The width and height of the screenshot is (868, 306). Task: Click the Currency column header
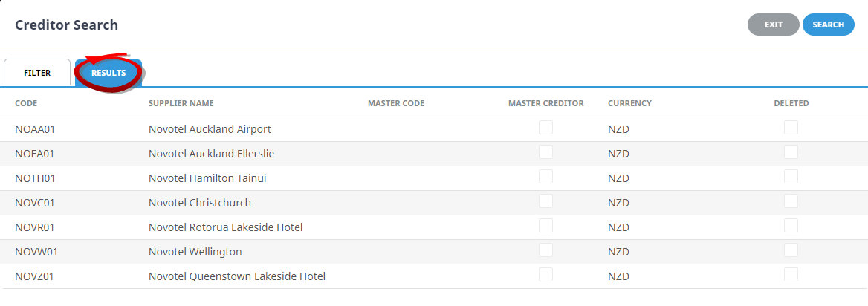coord(629,103)
